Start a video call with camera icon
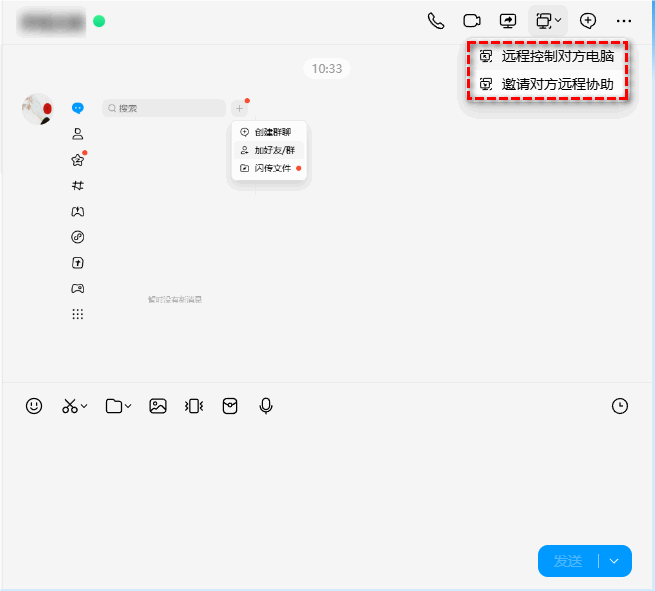This screenshot has width=655, height=591. click(x=471, y=20)
